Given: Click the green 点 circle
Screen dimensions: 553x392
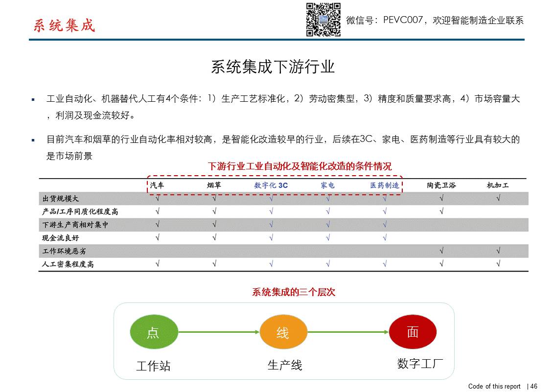Looking at the screenshot, I should click(153, 332).
